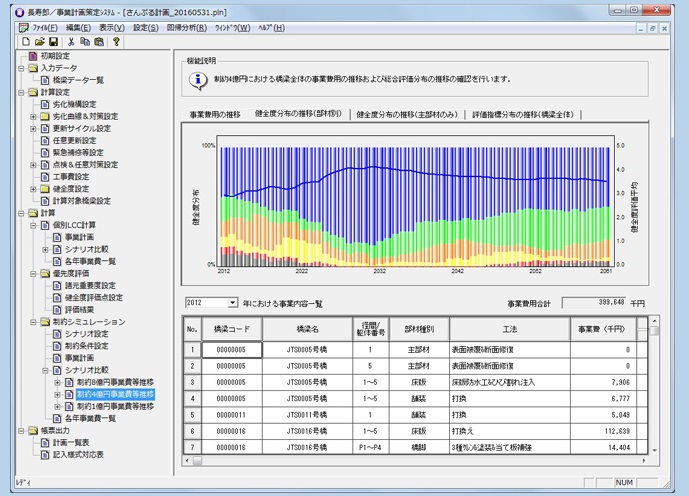Screen dimensions: 689x496
Task: Click the Help question mark toolbar icon
Action: (116, 42)
